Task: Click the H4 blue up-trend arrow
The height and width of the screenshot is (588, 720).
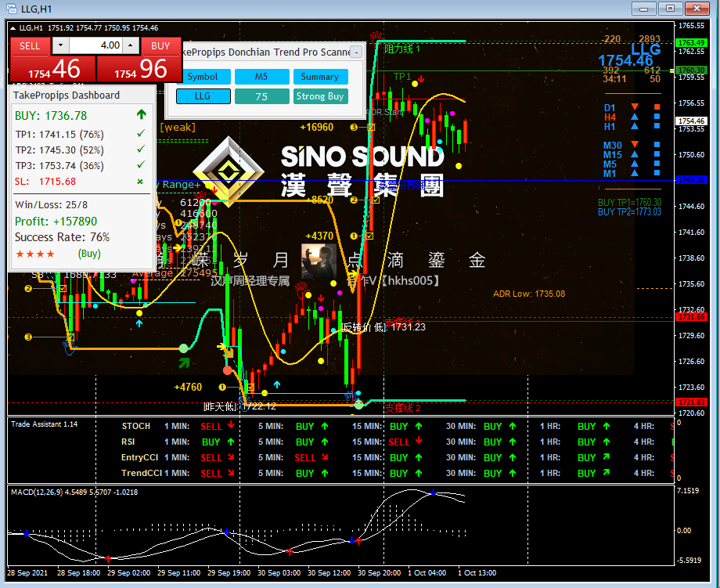Action: (x=635, y=117)
